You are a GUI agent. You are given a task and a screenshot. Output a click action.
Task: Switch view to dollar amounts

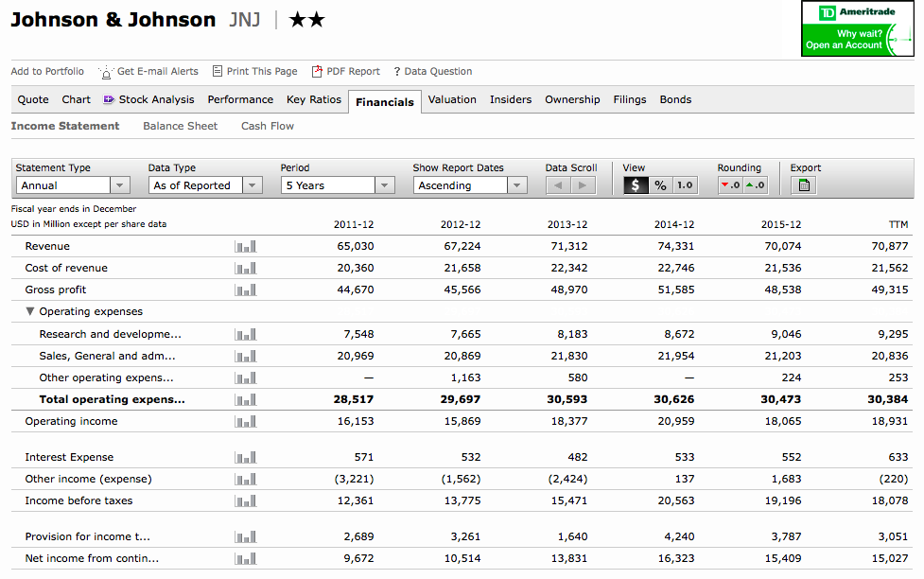tap(636, 185)
